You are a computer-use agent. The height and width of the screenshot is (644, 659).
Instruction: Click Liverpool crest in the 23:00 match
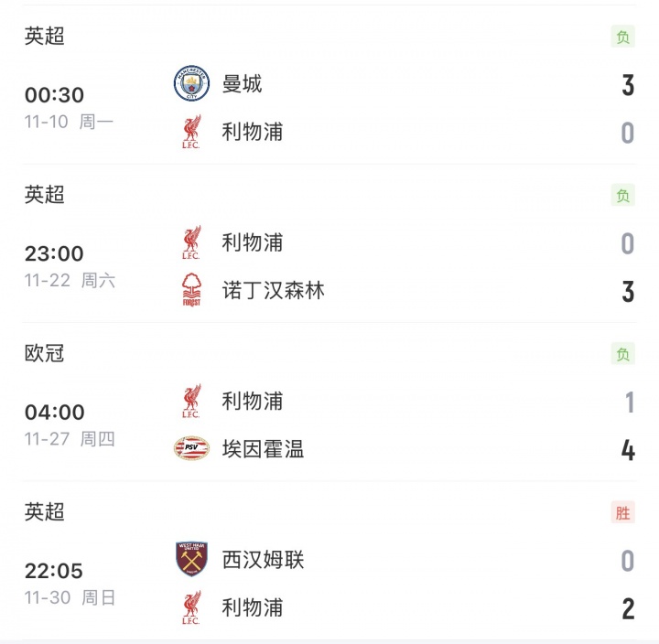point(191,243)
